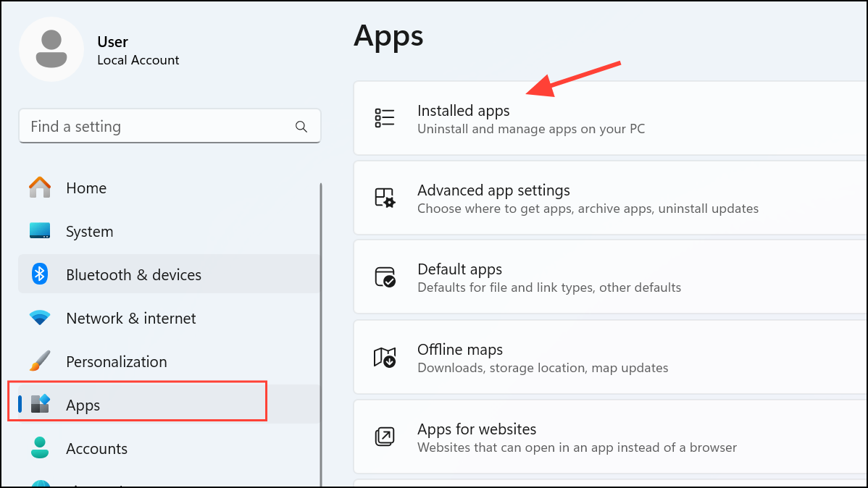The height and width of the screenshot is (488, 868).
Task: Click the Offline maps icon
Action: click(x=385, y=358)
